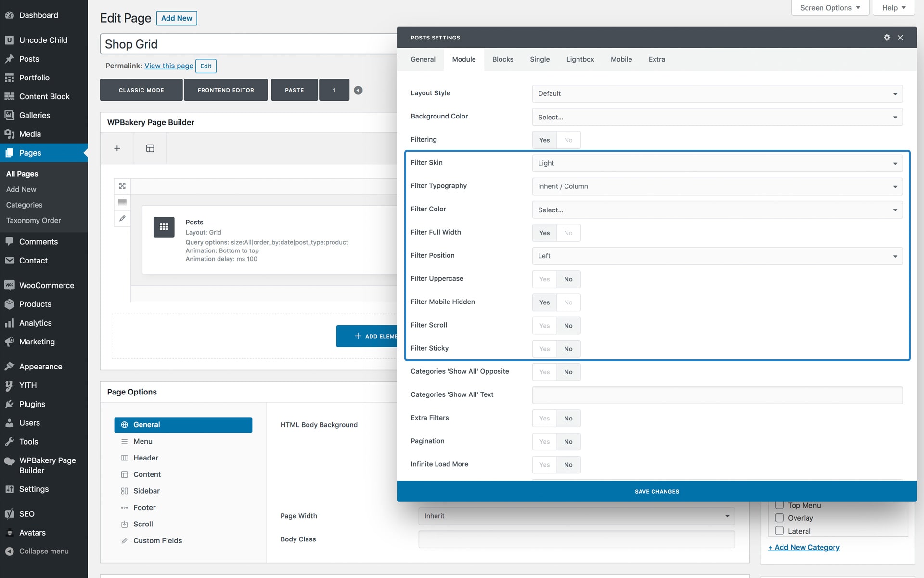The image size is (924, 578).
Task: Switch to the Blocks tab
Action: pyautogui.click(x=502, y=59)
